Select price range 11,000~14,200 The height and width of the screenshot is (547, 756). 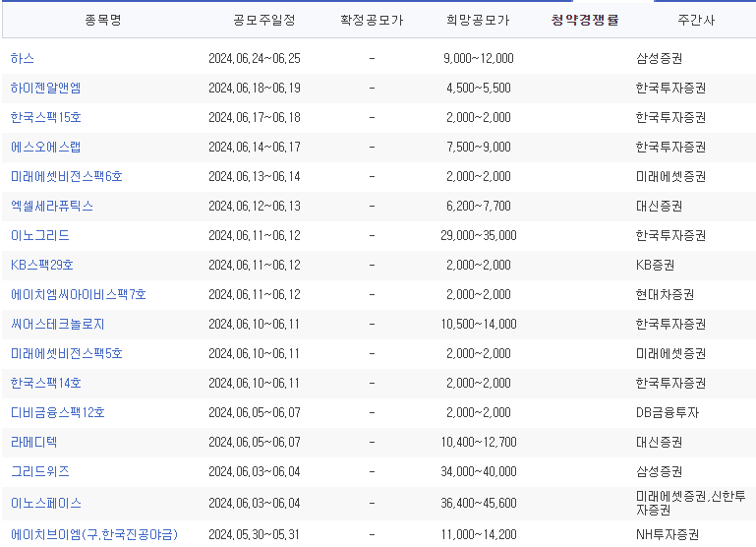coord(479,534)
